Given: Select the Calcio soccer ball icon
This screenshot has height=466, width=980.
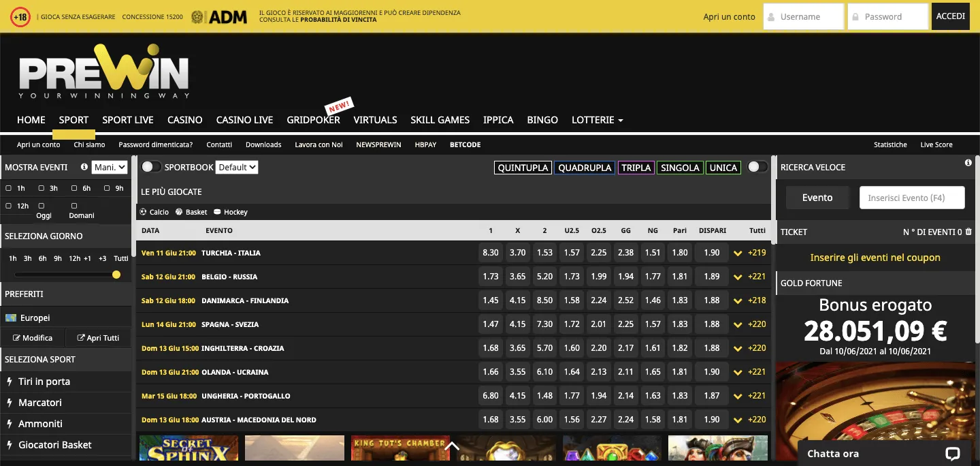Looking at the screenshot, I should pos(144,212).
